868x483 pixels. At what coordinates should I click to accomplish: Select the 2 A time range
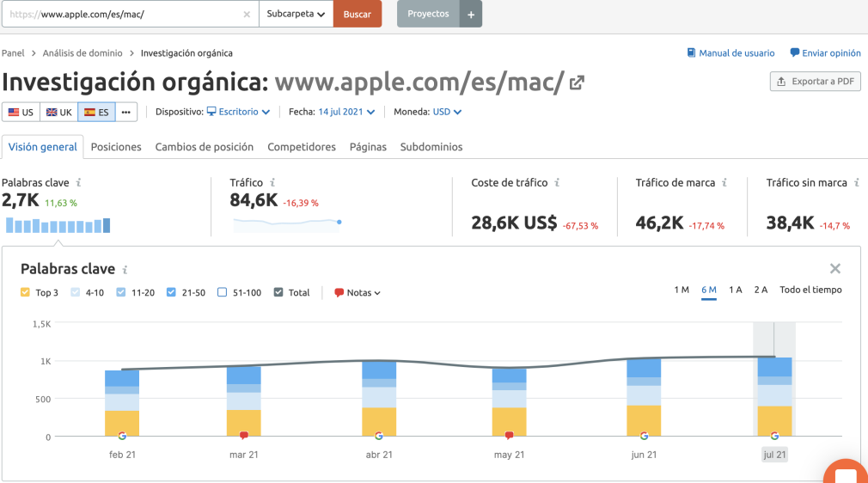(x=761, y=290)
